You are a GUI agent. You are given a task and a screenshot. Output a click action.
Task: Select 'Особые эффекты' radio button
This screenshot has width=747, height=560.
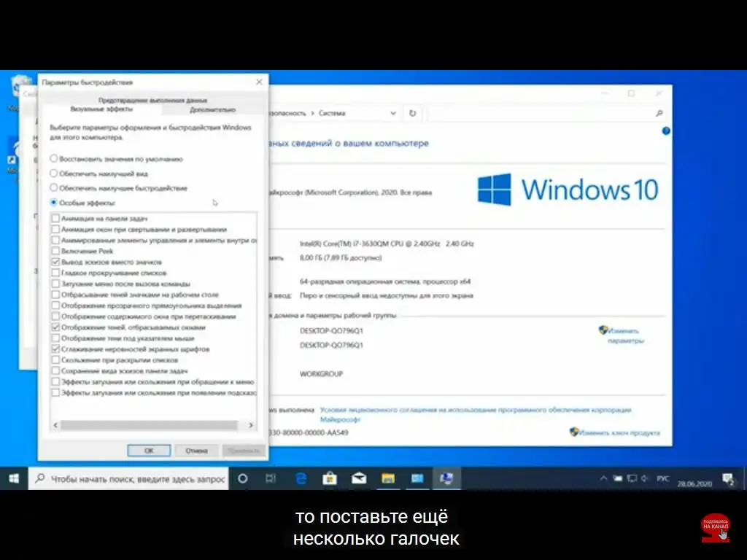54,203
